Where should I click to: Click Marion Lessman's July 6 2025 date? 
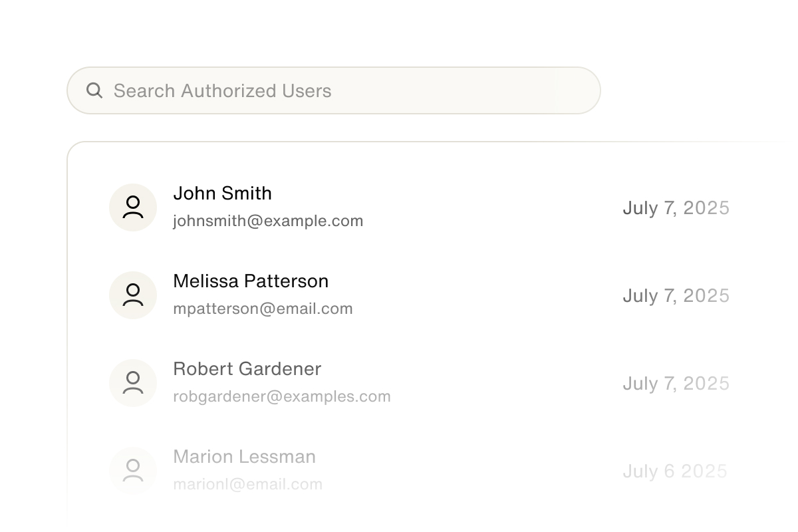pyautogui.click(x=674, y=471)
